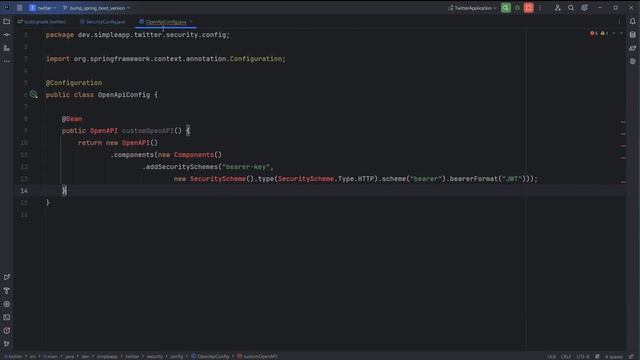Screen dimensions: 640x360
Task: Click the green Rerun button
Action: (505, 8)
